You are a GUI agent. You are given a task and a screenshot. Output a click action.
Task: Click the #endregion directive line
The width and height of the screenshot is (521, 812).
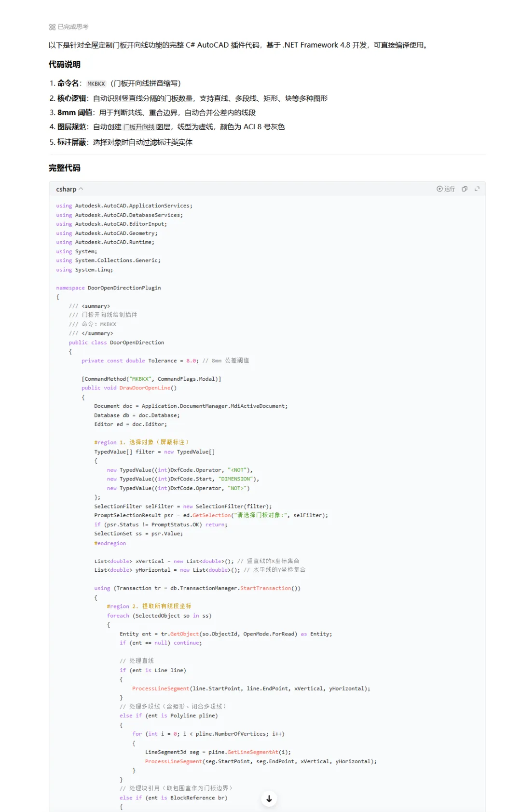pos(110,543)
